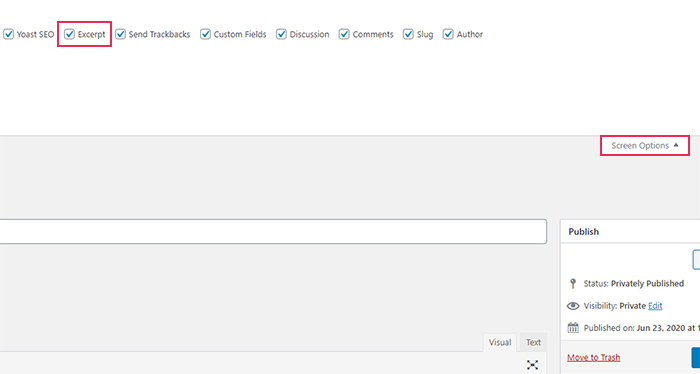
Task: Uncheck the Yoast SEO checkbox
Action: coord(8,34)
